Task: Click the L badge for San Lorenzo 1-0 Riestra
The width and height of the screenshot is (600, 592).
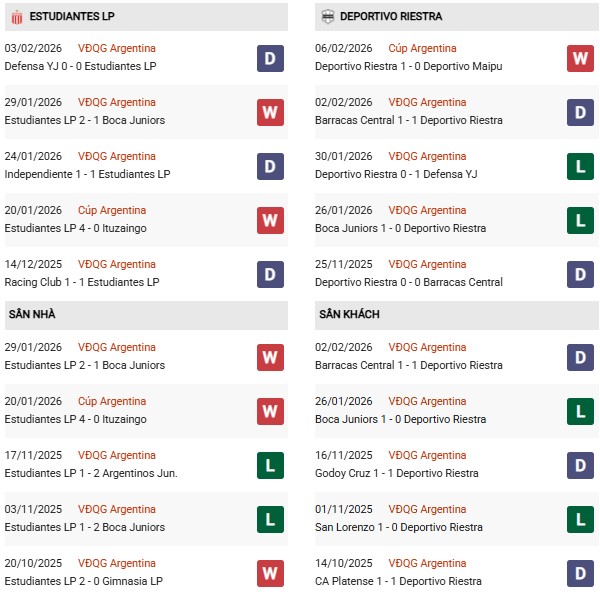Action: [580, 519]
